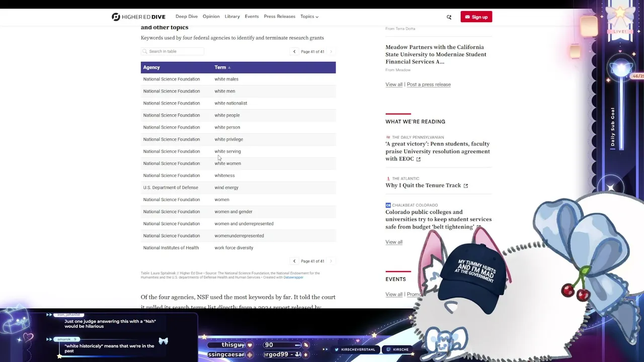
Task: Open the Penn students 'A great victory' article
Action: (x=438, y=151)
